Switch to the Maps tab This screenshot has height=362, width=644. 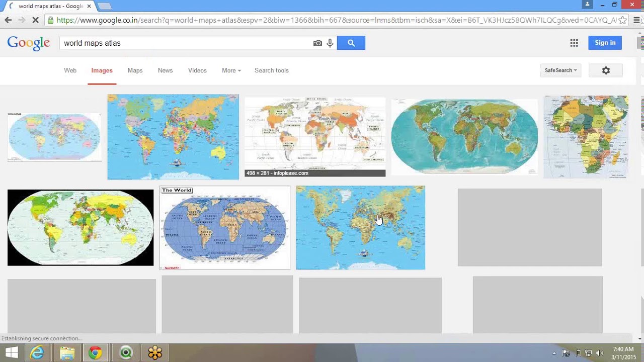(135, 70)
